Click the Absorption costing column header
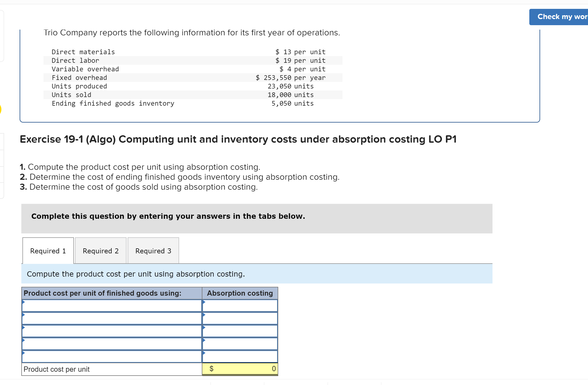588x385 pixels. pos(240,293)
